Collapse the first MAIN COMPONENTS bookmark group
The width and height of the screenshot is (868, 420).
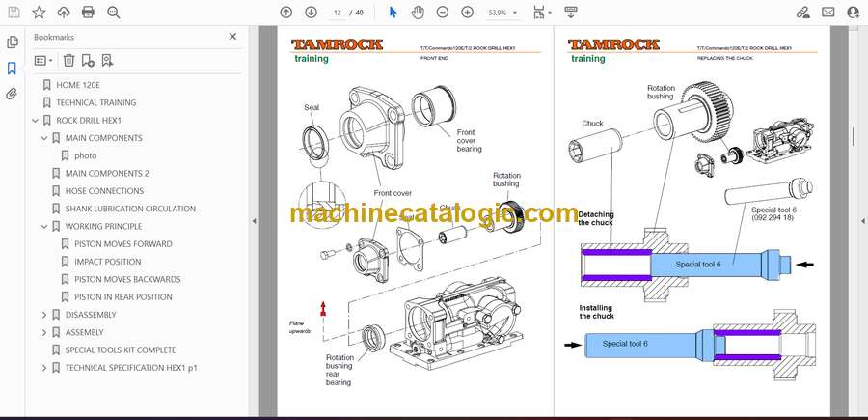tap(44, 138)
